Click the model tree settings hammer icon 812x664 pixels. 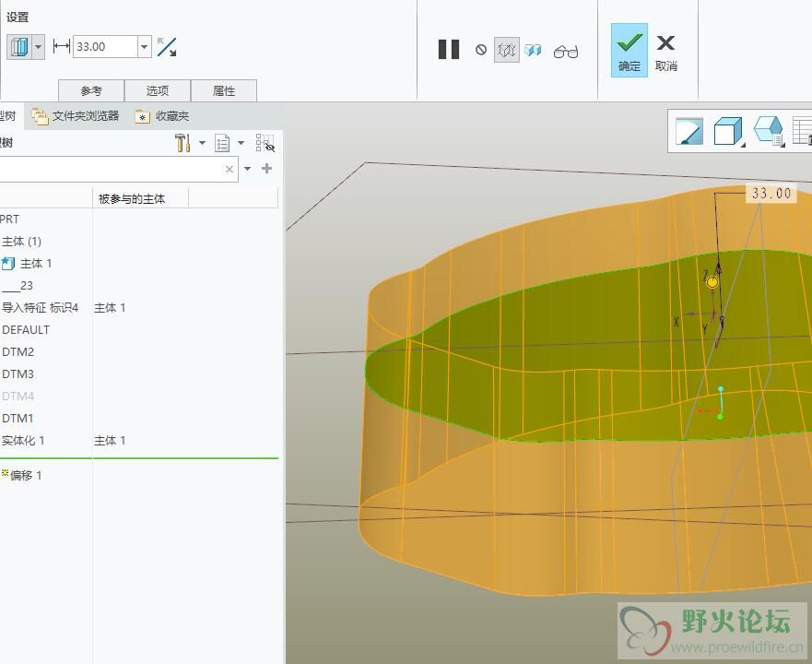click(182, 143)
